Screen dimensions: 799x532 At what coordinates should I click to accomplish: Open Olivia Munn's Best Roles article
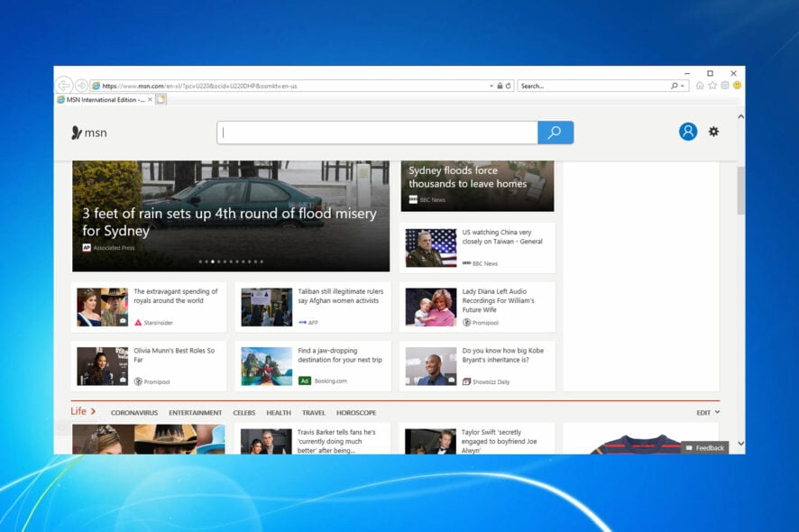pos(174,355)
